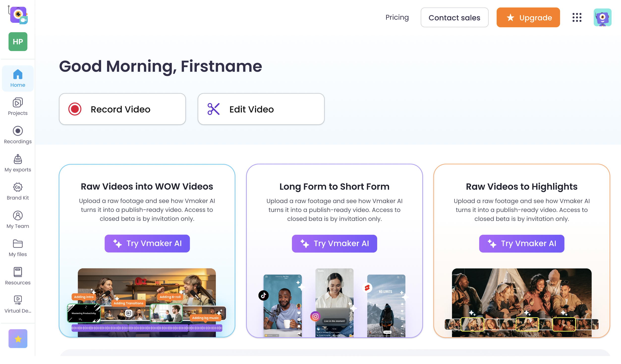Switch workspace via HP badge

(x=18, y=42)
